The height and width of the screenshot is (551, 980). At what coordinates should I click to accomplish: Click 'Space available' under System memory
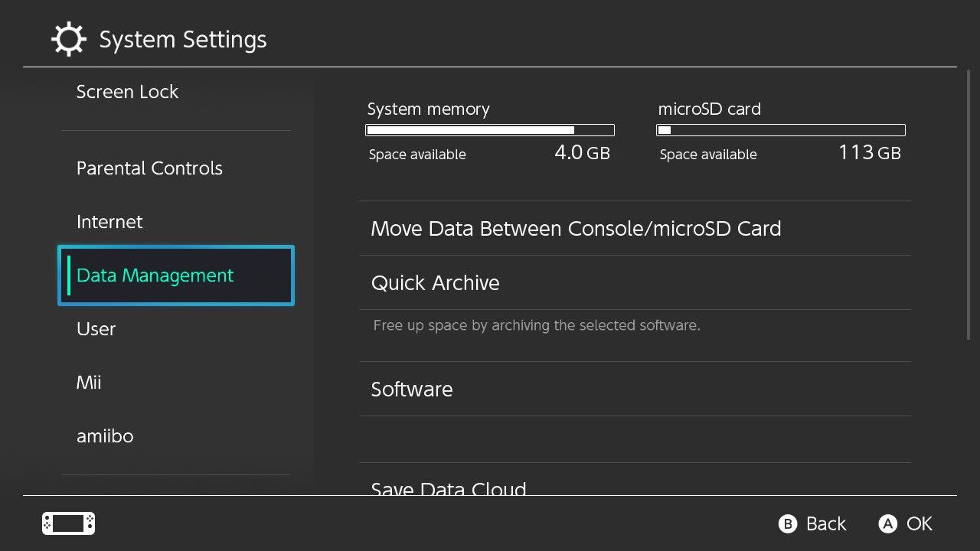417,155
